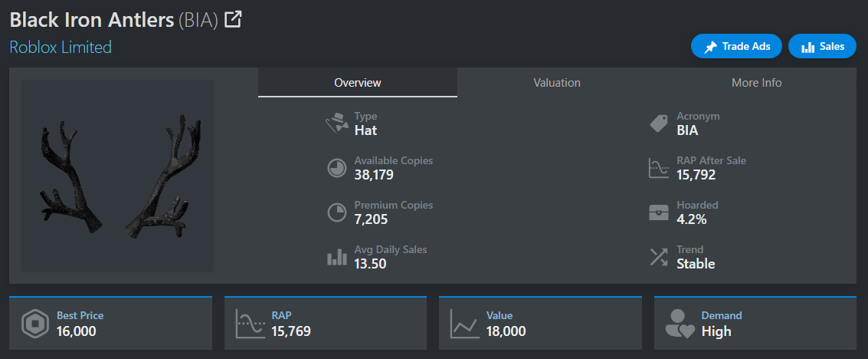Click the Best Price value 16,000
The width and height of the screenshot is (868, 359).
[77, 331]
